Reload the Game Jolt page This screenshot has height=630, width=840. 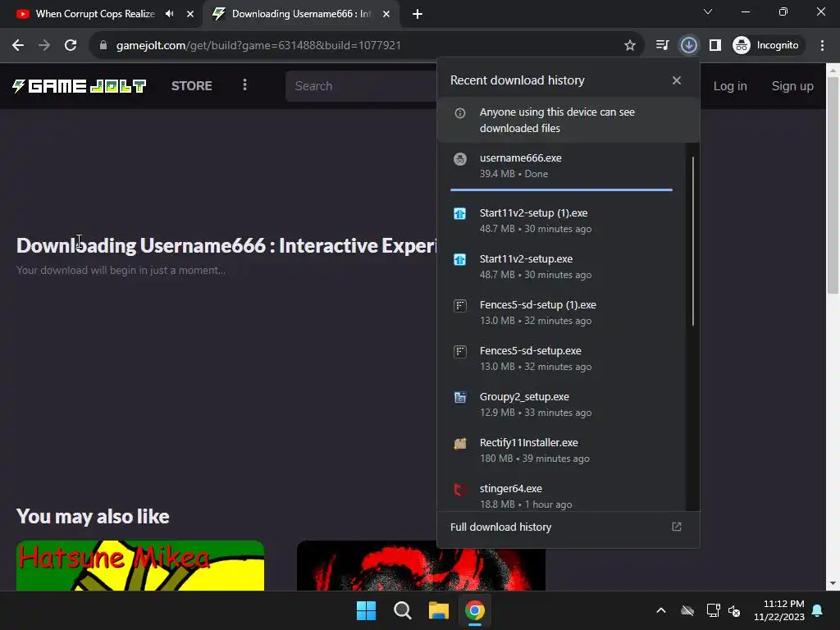(x=71, y=46)
